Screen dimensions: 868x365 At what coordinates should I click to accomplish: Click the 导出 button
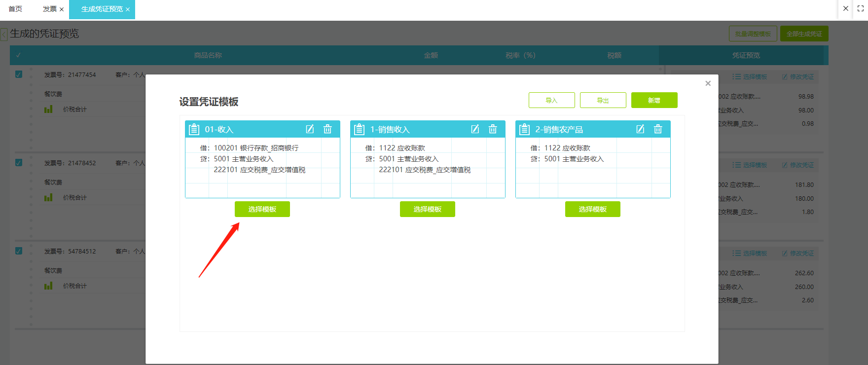603,100
